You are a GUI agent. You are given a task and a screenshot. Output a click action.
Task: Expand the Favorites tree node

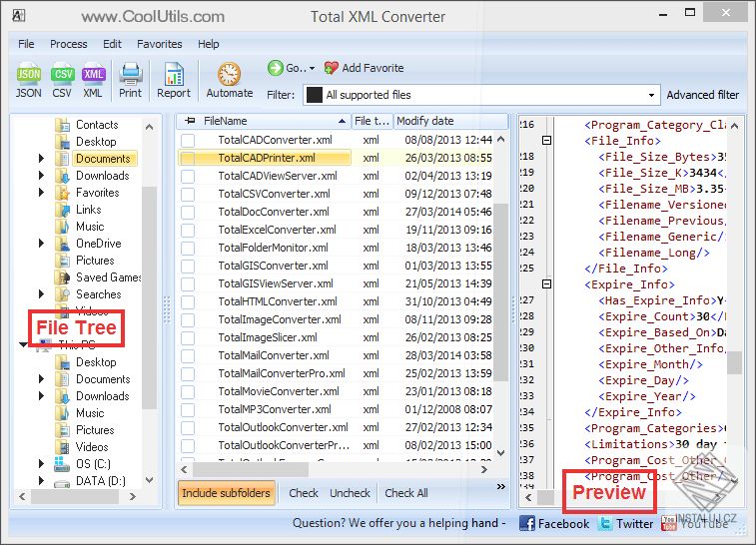(42, 193)
